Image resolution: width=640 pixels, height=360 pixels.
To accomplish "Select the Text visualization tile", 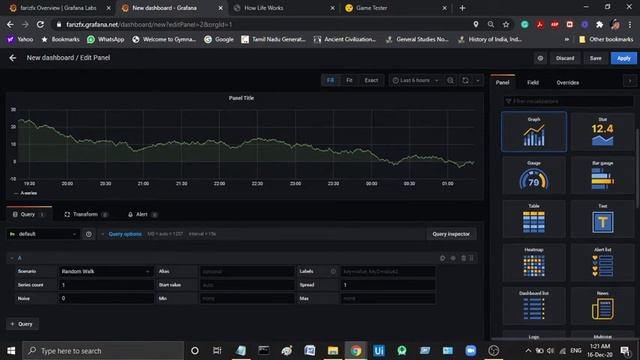I will tap(602, 219).
